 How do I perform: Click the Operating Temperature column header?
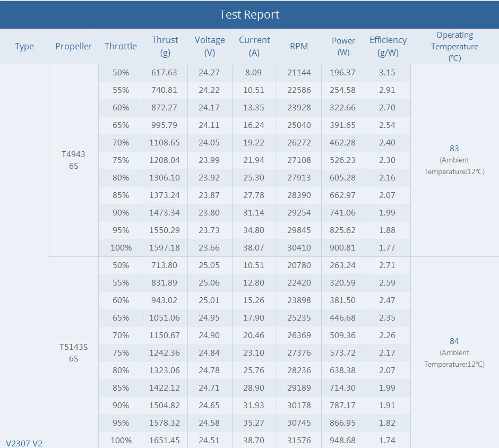454,46
